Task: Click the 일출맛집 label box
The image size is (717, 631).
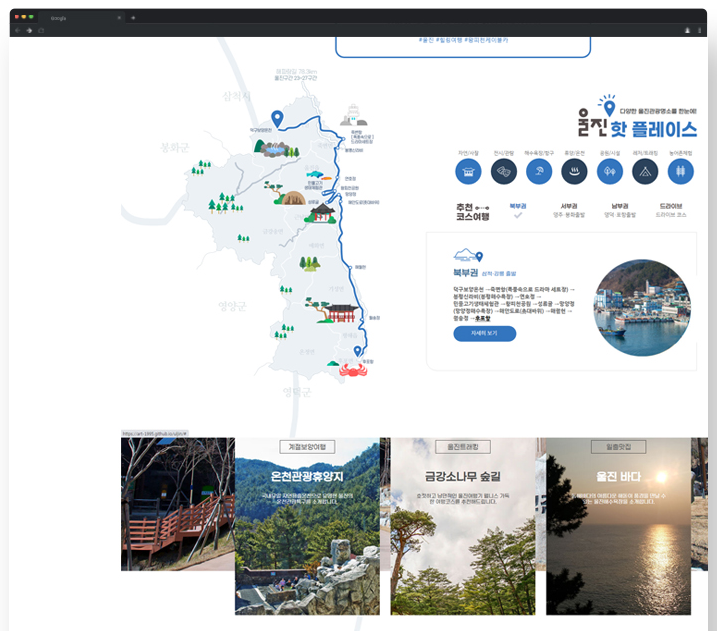Action: coord(618,447)
